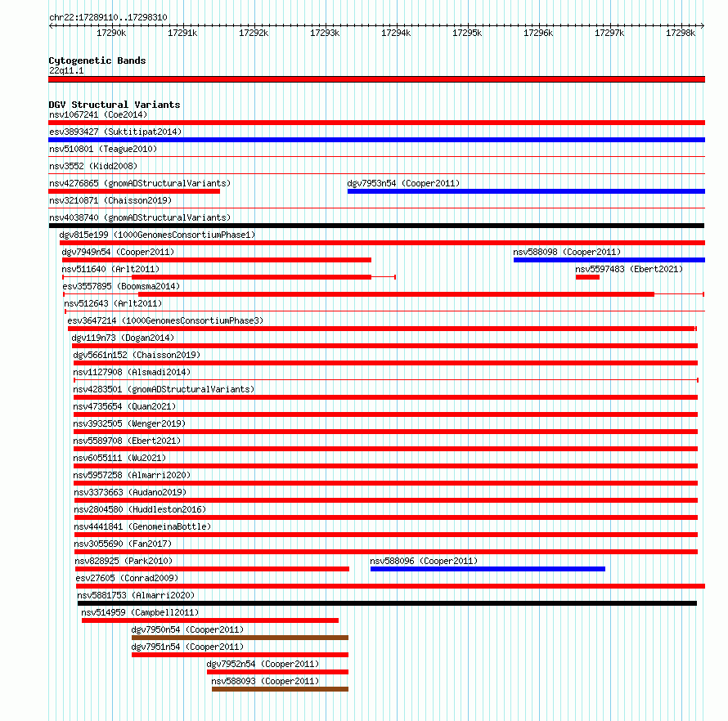This screenshot has width=728, height=721.
Task: Select nsv588093 (Cooper2011) brown bar
Action: pos(280,689)
